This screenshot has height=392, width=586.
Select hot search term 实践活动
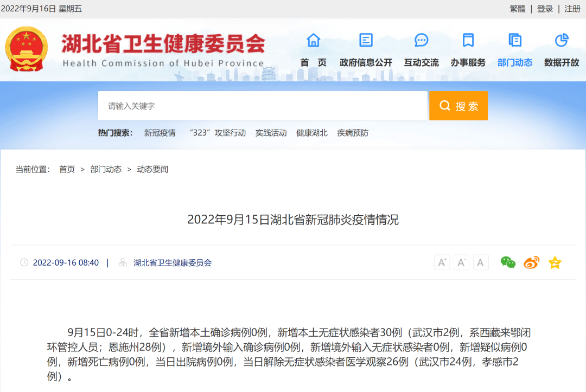point(271,133)
